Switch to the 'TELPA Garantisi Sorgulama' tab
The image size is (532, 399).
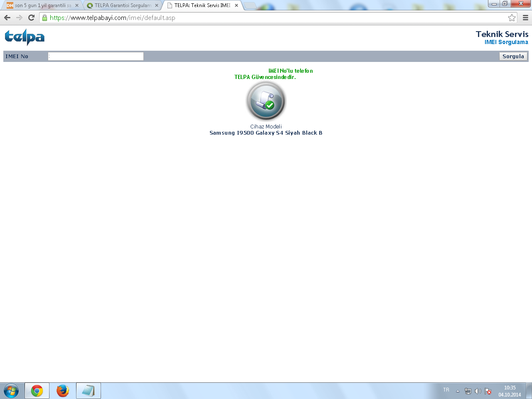122,5
